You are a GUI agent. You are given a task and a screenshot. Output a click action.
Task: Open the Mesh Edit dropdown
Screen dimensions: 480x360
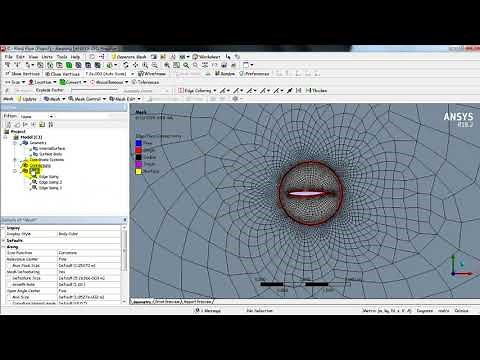coord(125,99)
